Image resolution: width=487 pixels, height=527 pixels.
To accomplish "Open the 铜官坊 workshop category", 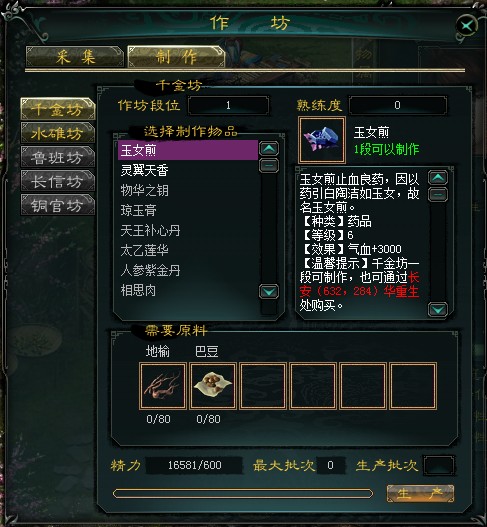I will [x=58, y=205].
